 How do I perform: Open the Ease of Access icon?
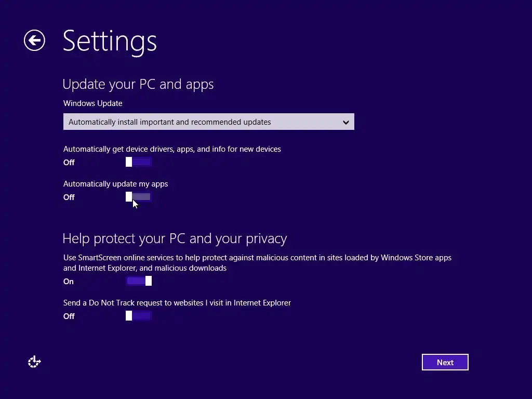tap(34, 362)
